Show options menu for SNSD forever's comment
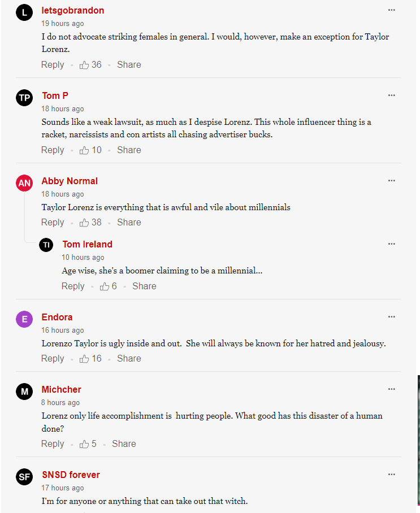 click(x=392, y=475)
